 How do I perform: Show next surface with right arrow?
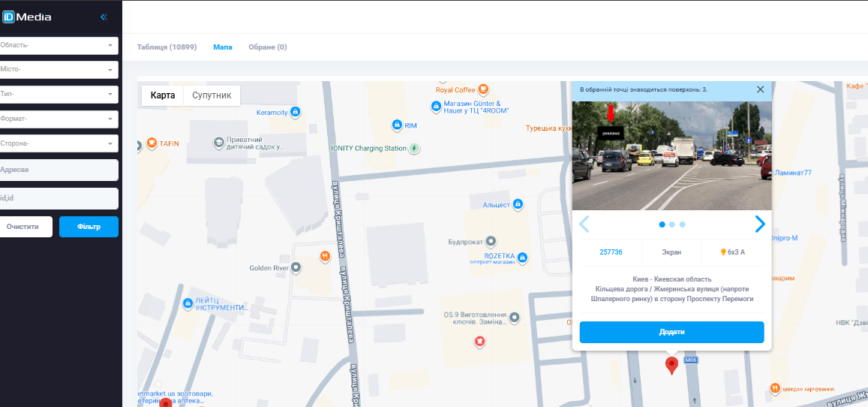760,225
